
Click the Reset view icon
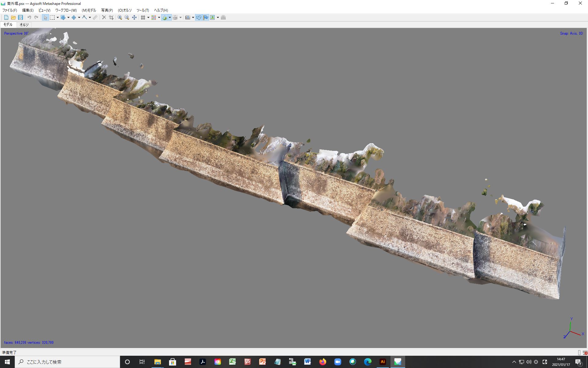click(x=134, y=17)
